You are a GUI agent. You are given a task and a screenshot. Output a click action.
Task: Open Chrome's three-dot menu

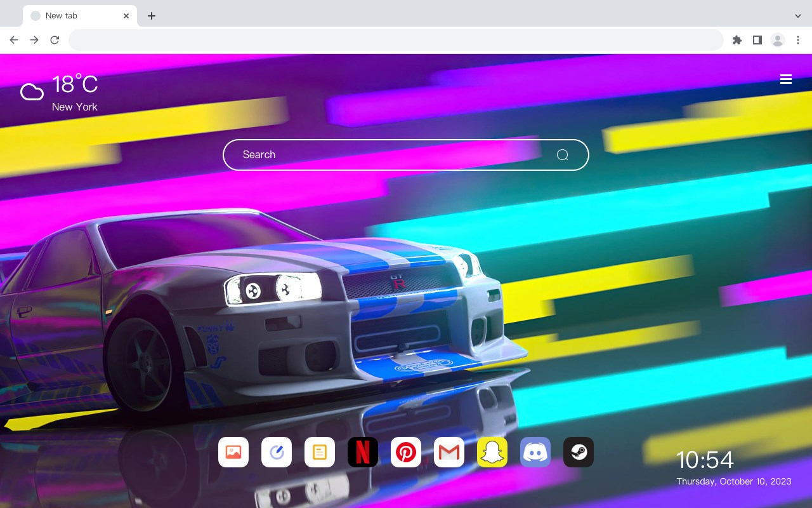(x=798, y=40)
